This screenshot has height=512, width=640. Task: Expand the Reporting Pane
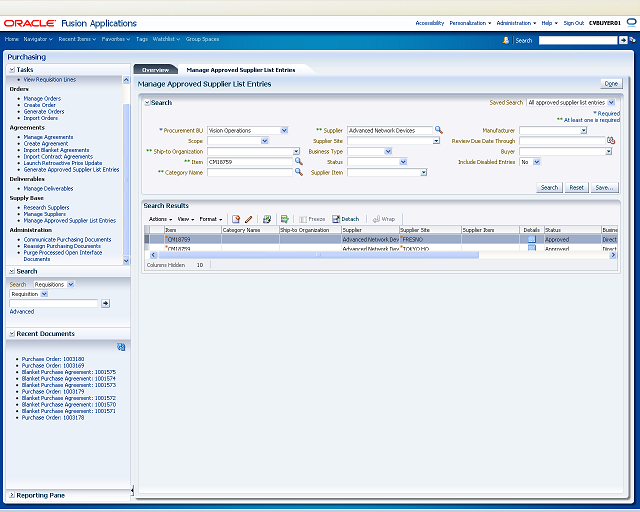pos(12,495)
